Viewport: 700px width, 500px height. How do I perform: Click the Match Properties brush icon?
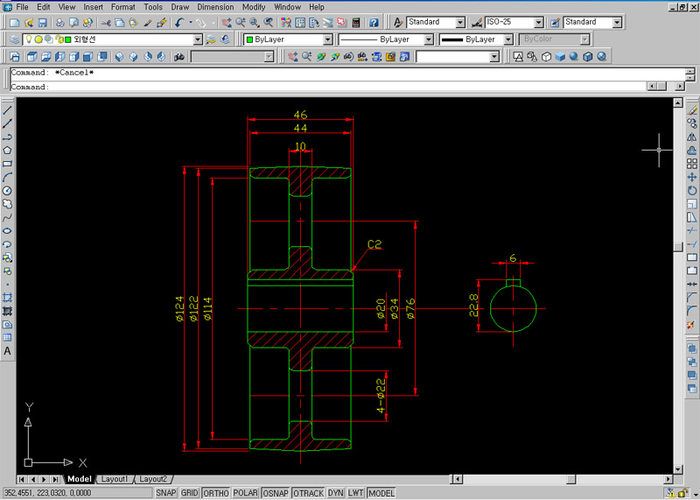148,22
